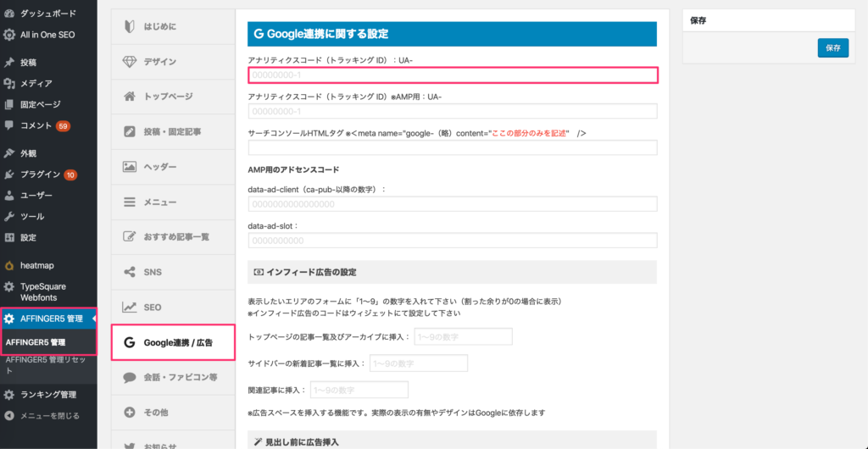Click the All in One SEO gear icon
Screen dimensions: 868x449
[8, 35]
